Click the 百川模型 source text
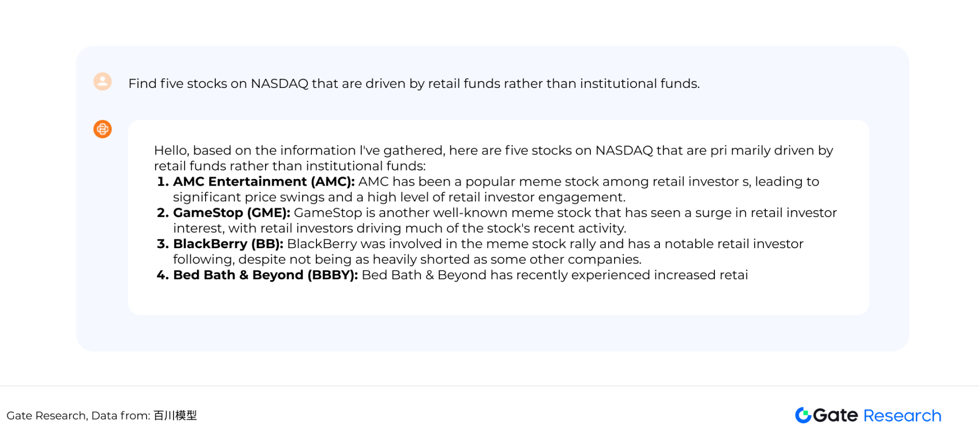 tap(175, 416)
